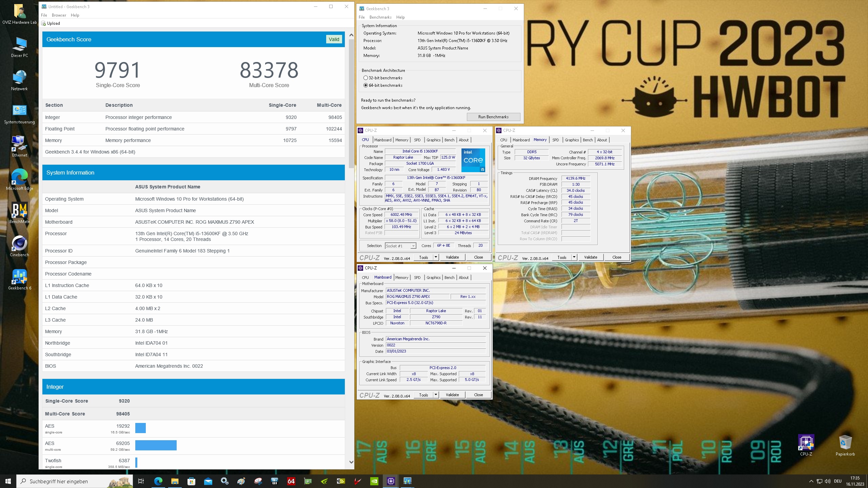The image size is (868, 488).
Task: Open Dieser PC desktop icon
Action: (x=19, y=47)
